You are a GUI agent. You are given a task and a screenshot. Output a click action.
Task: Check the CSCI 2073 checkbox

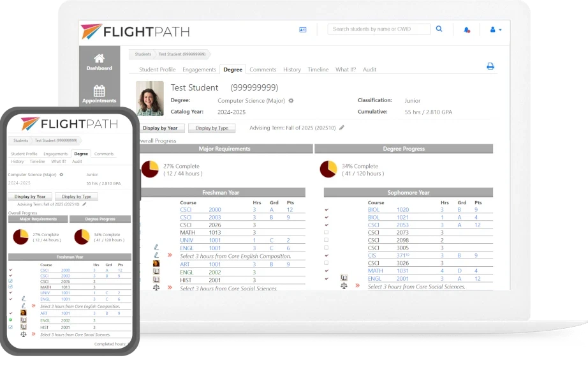point(327,232)
